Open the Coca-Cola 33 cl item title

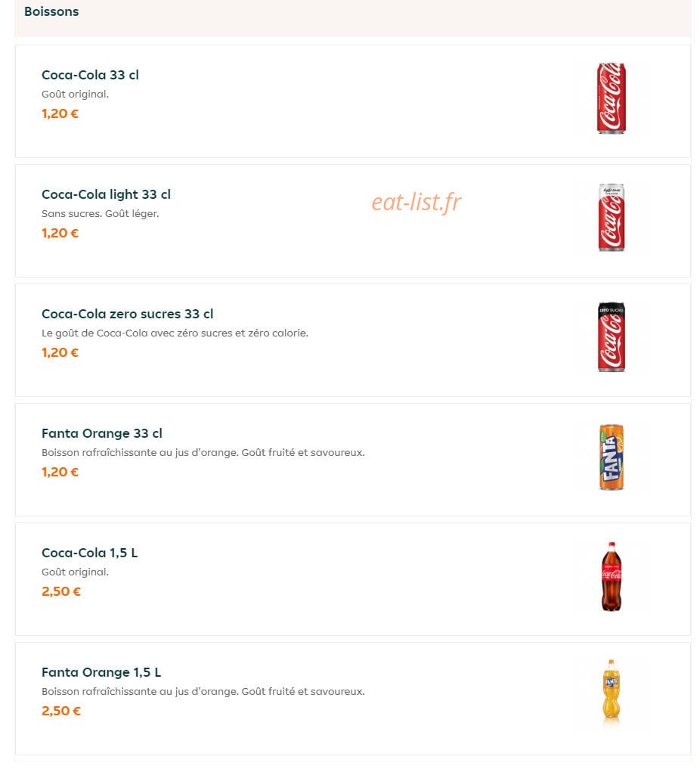pyautogui.click(x=90, y=75)
